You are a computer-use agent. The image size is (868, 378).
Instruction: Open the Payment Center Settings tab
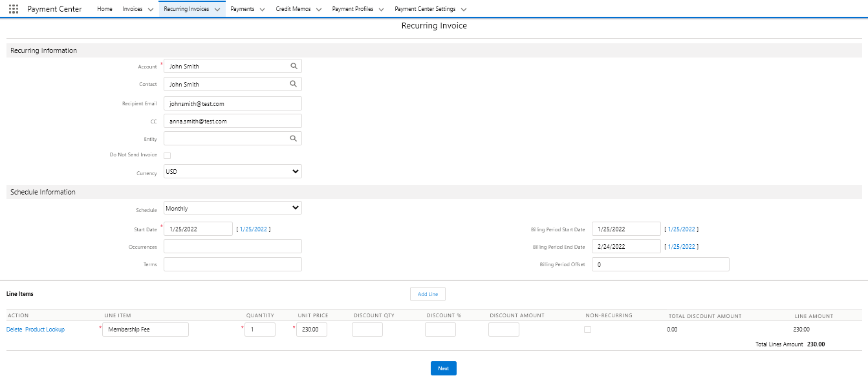[425, 9]
